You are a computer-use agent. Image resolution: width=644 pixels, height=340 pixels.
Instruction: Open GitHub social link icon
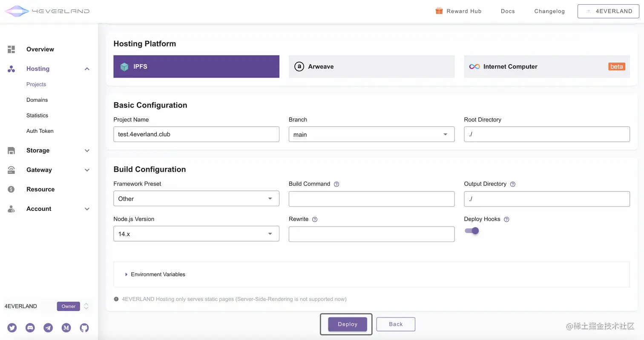pos(84,328)
